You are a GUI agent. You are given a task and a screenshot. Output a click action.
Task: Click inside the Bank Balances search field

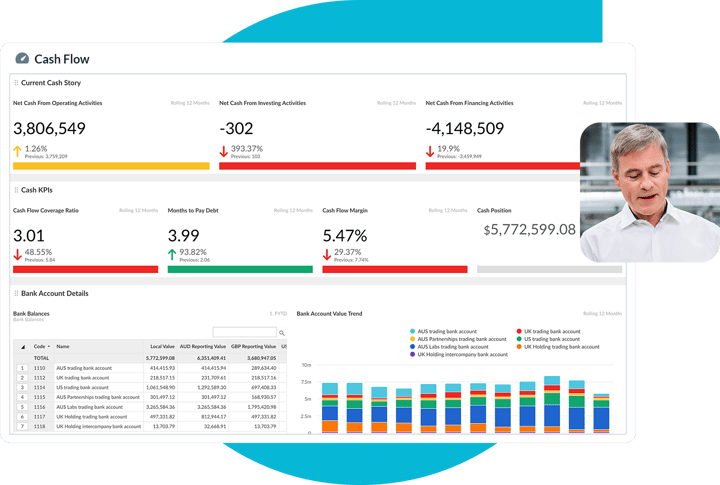[245, 332]
